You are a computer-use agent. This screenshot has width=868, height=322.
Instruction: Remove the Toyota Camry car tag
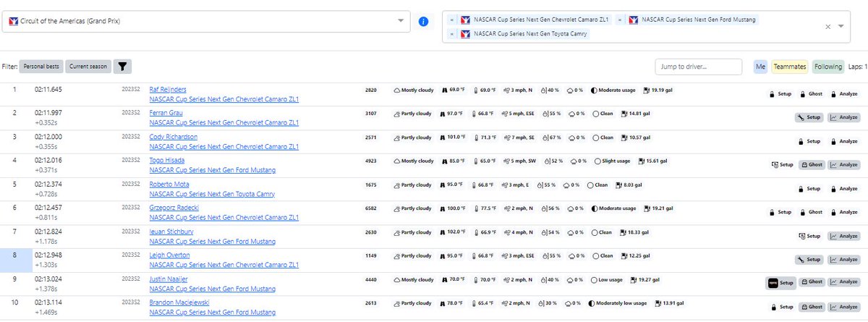click(x=452, y=34)
